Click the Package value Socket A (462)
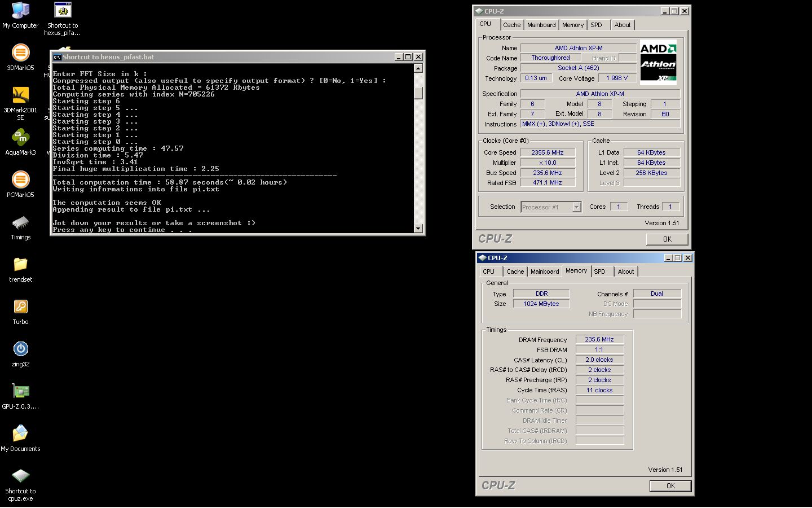 coord(579,68)
